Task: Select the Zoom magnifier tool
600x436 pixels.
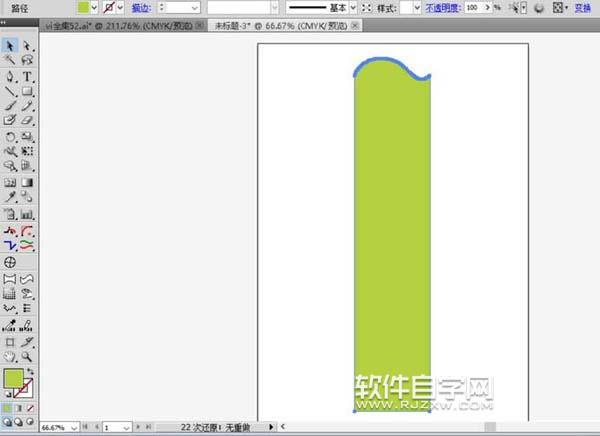Action: click(27, 357)
